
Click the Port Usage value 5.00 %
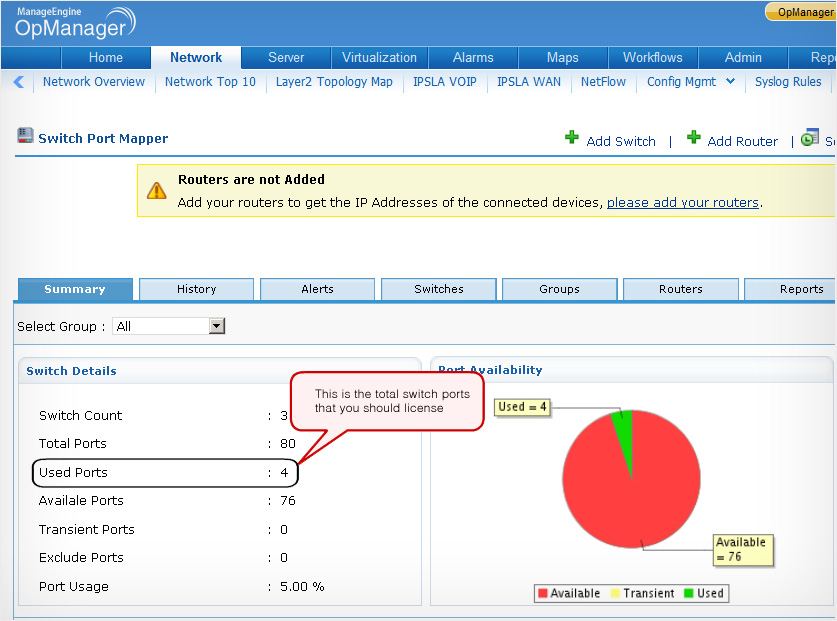coord(302,586)
